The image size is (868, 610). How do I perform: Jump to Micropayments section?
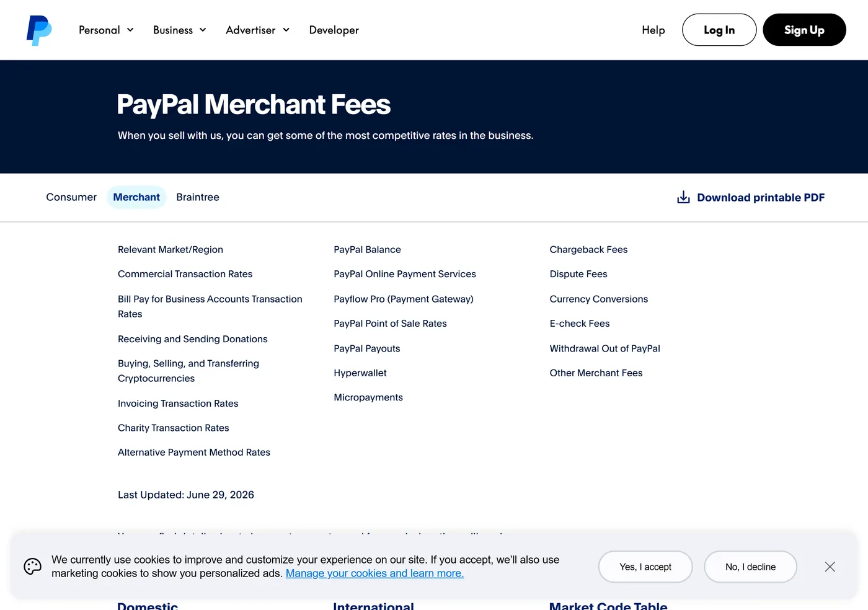tap(368, 397)
